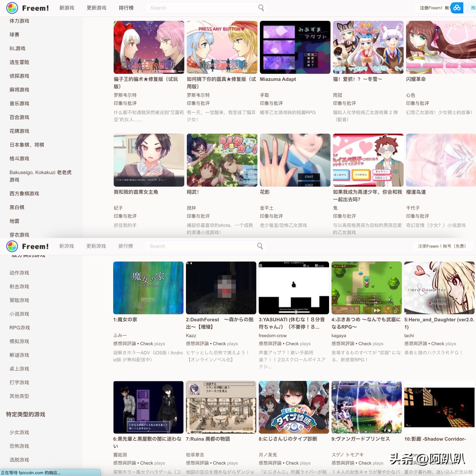This screenshot has width=476, height=476.
Task: Select 地雷 category
Action: (x=14, y=221)
